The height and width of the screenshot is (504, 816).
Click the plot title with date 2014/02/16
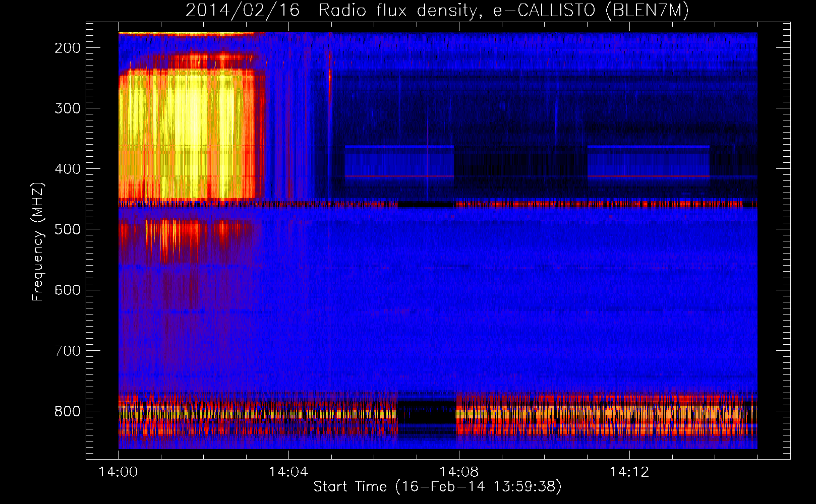coord(437,11)
